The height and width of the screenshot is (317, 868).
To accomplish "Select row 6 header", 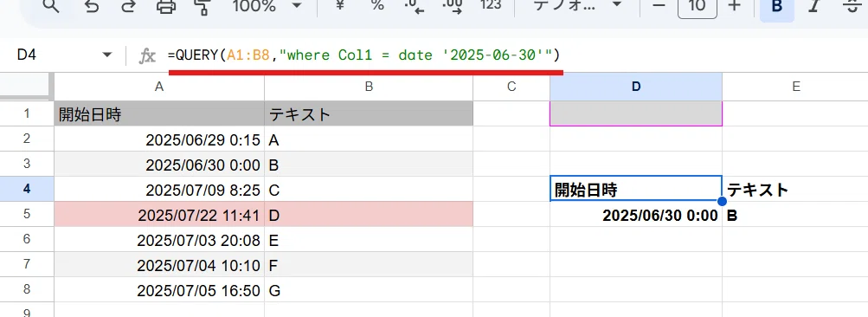I will pos(27,239).
